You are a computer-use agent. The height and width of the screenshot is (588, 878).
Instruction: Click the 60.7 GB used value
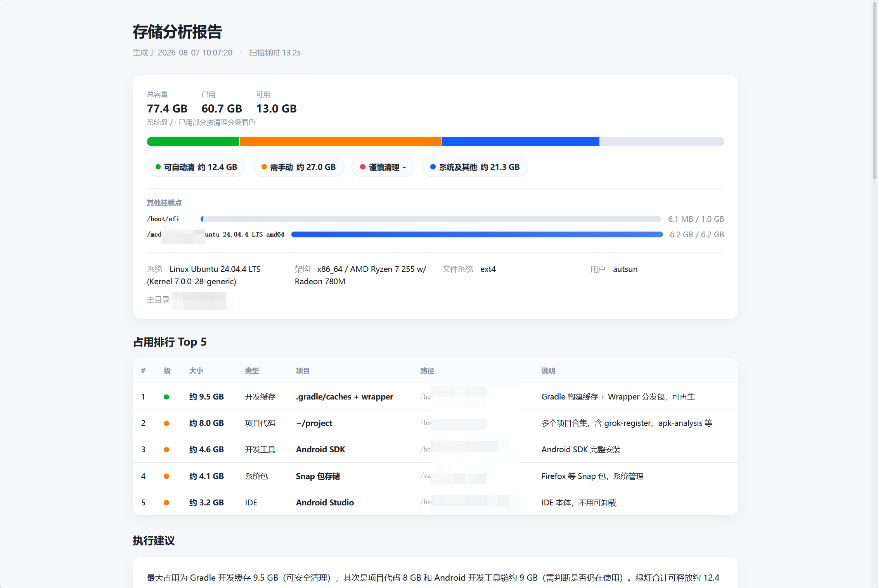point(222,109)
